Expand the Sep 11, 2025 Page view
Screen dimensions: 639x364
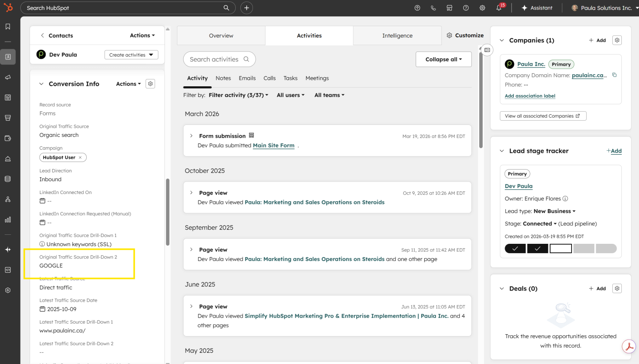pos(192,249)
